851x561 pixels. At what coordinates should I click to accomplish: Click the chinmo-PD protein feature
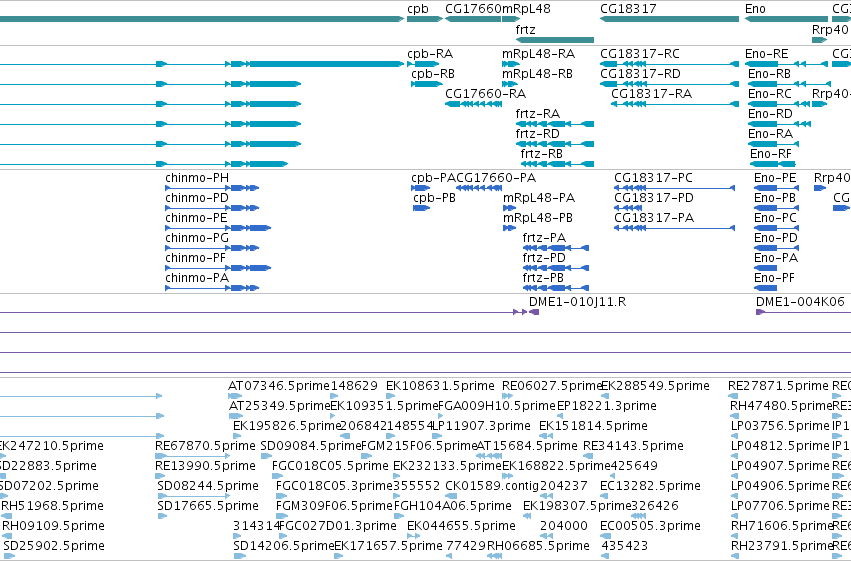[x=212, y=208]
